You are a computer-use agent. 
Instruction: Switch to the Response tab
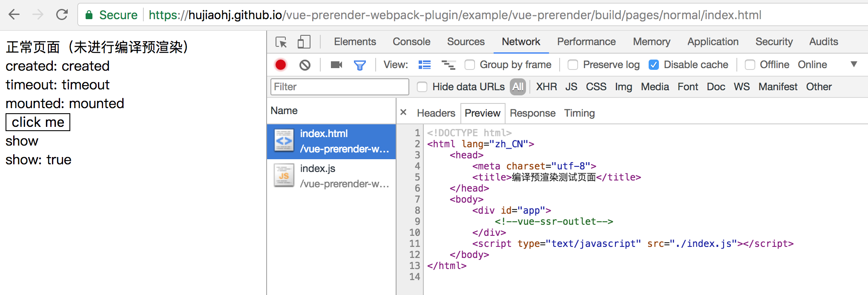coord(532,113)
